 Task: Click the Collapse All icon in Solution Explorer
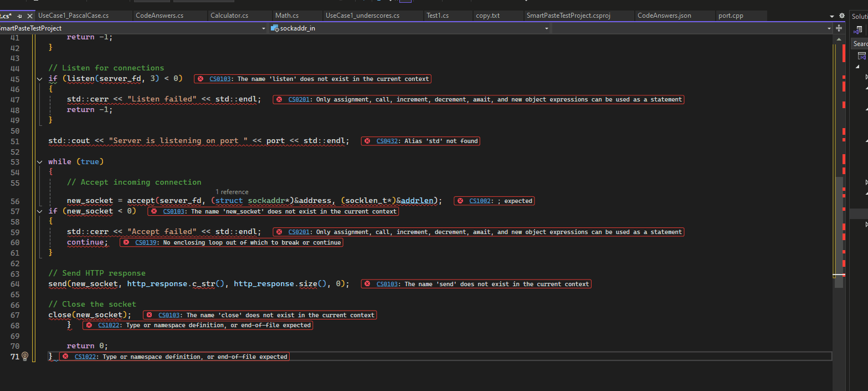tap(862, 55)
